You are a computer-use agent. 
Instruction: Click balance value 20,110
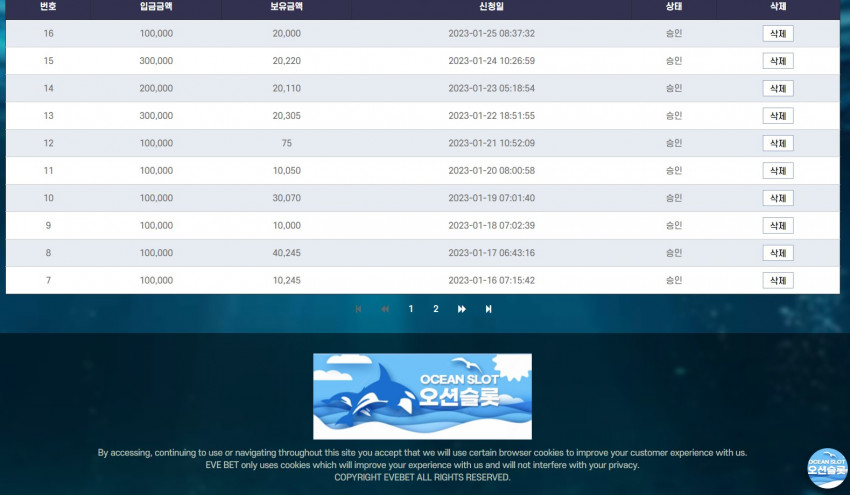(x=286, y=88)
